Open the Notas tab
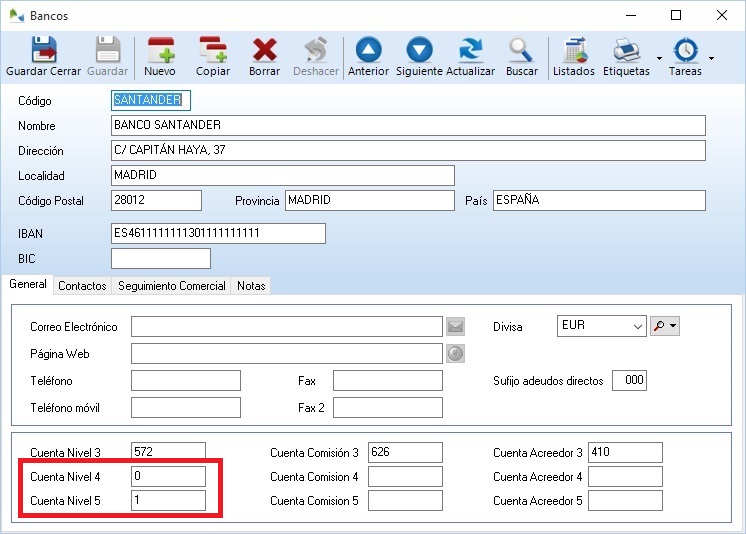 251,286
